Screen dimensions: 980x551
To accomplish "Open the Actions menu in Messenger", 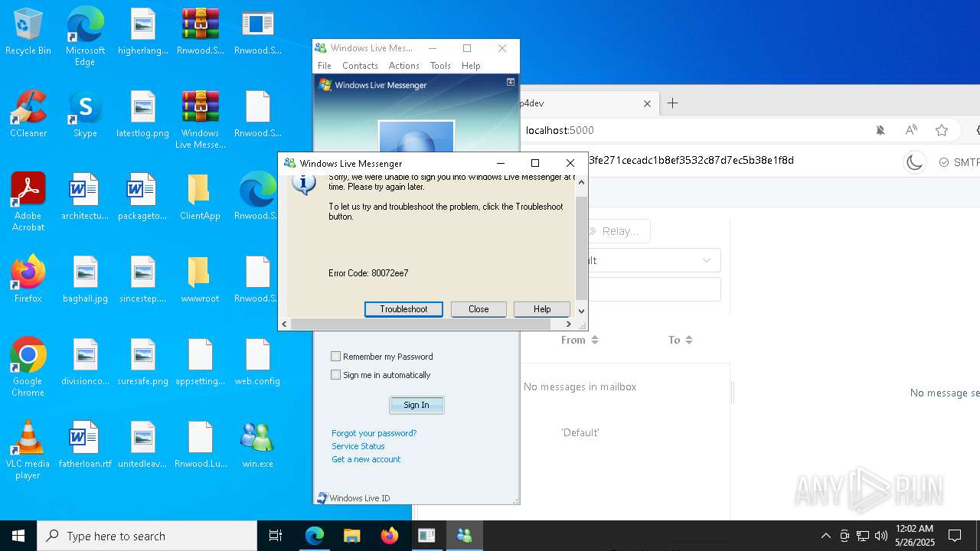I will click(x=404, y=66).
